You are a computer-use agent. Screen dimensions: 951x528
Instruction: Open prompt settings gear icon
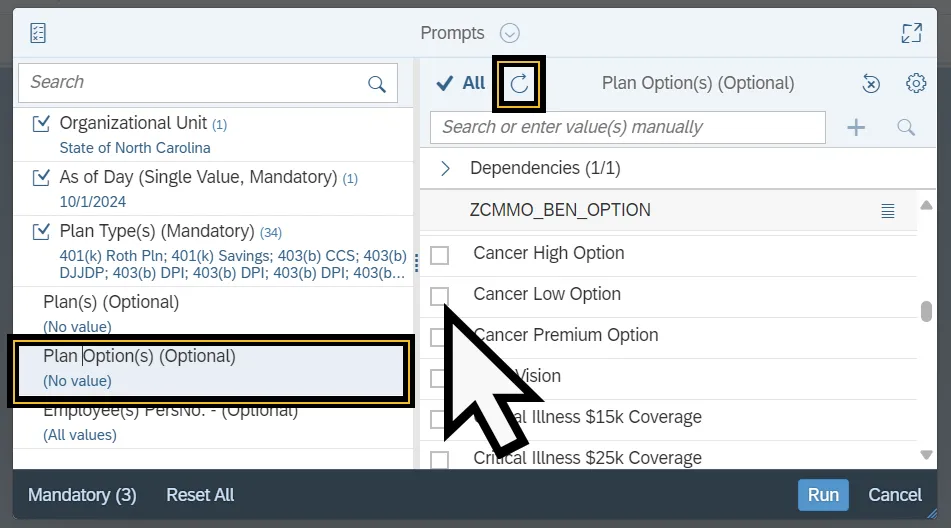(x=915, y=84)
